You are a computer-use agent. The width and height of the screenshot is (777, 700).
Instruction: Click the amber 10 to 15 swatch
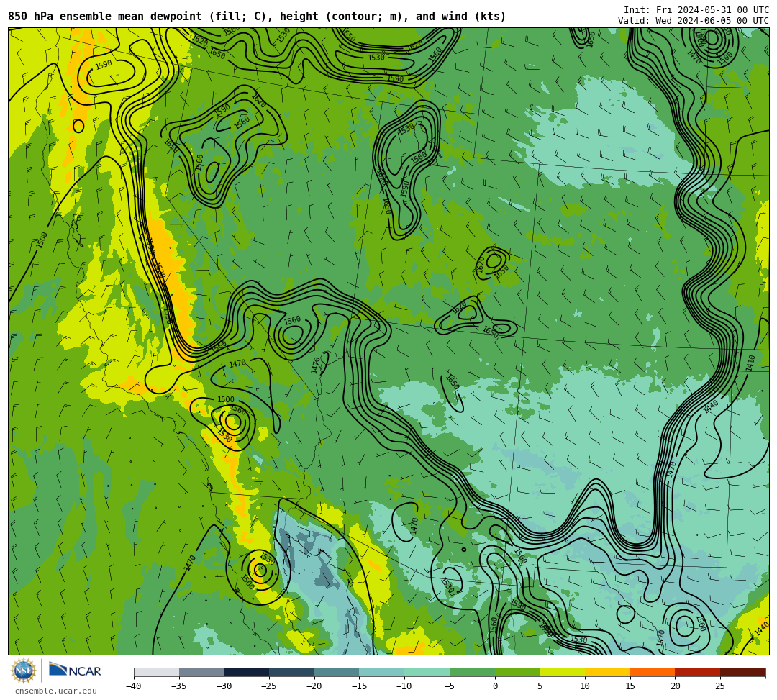[x=607, y=672]
